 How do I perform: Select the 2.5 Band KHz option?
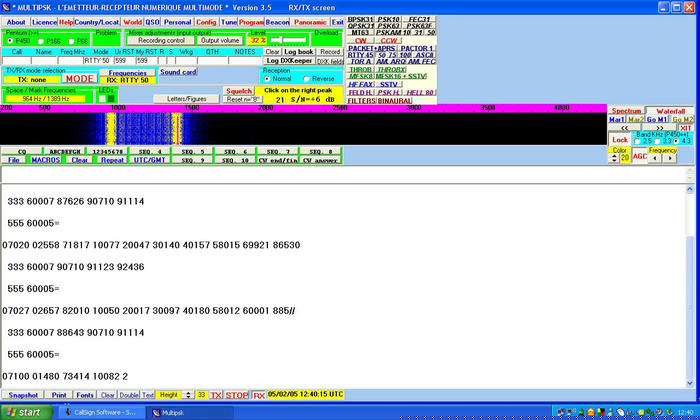click(637, 141)
